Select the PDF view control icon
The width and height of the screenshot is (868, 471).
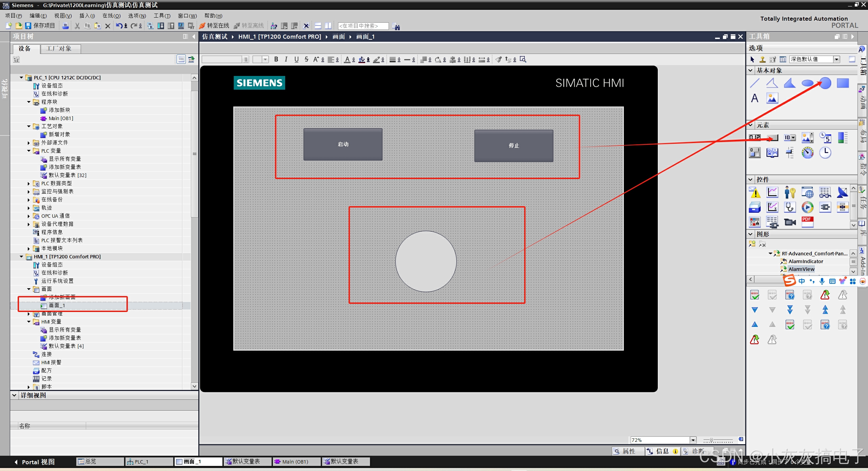pyautogui.click(x=807, y=222)
